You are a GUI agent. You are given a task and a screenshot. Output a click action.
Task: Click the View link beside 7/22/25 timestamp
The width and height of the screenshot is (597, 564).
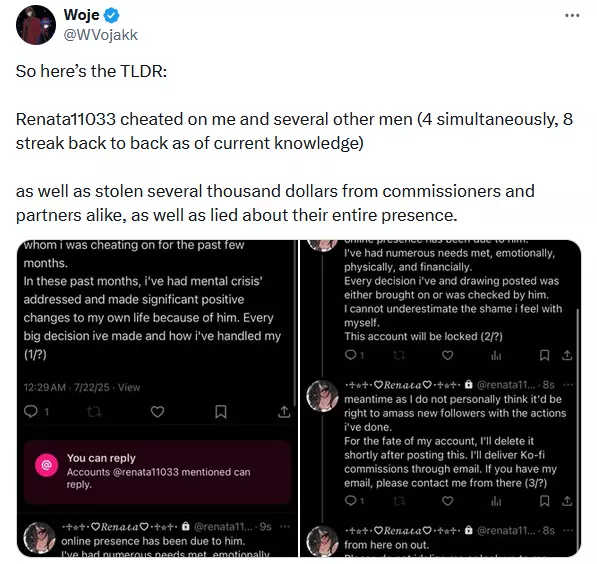tap(129, 387)
